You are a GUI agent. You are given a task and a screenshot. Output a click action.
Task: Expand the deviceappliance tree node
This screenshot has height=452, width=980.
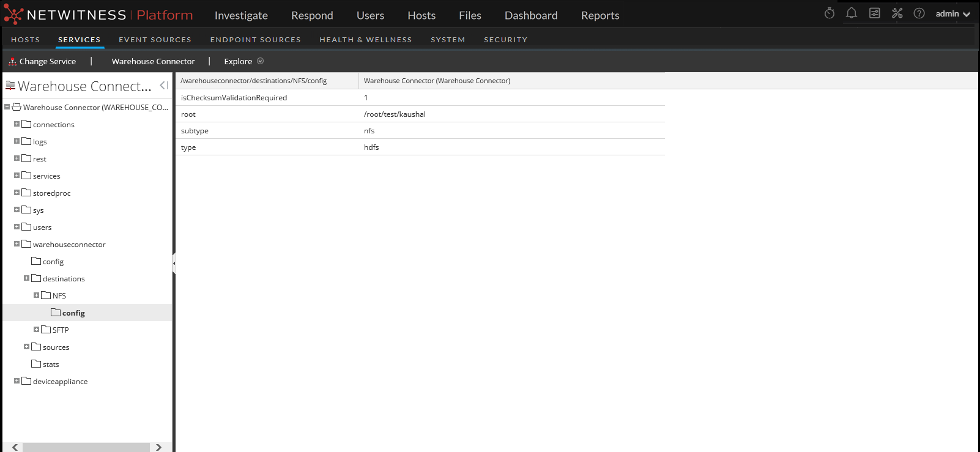point(17,381)
